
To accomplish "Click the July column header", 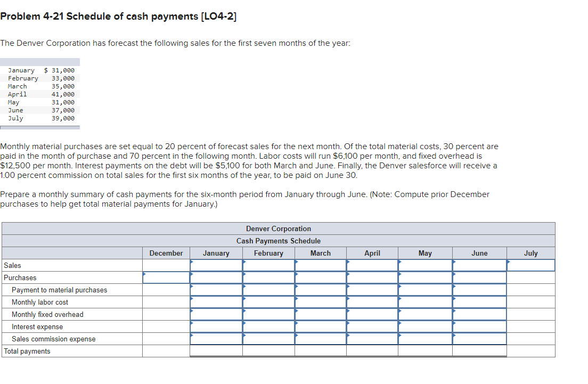I will [531, 253].
